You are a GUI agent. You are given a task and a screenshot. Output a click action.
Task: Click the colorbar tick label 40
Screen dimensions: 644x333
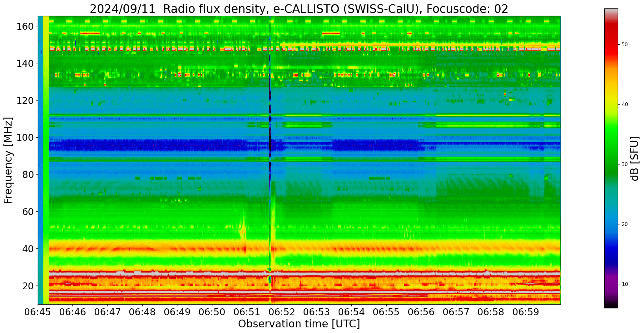tap(625, 105)
